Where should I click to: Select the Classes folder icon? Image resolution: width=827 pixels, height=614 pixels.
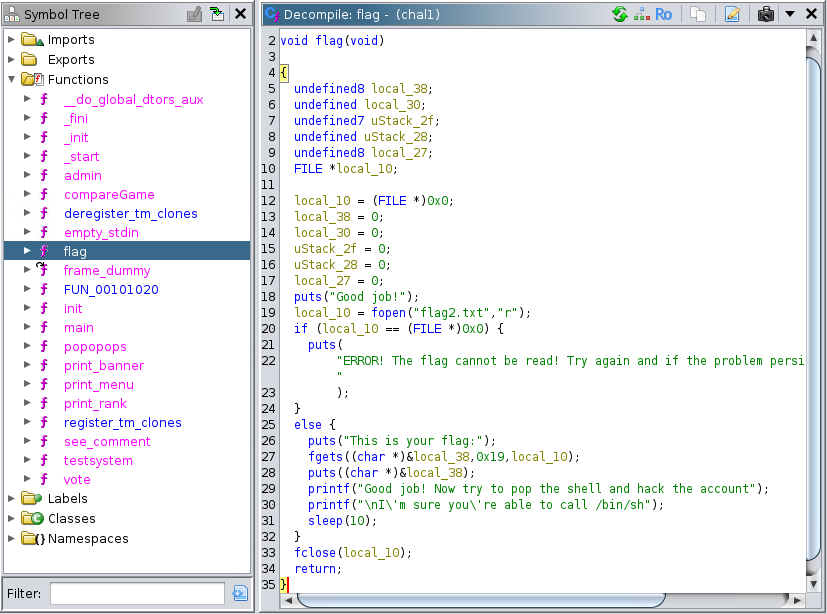coord(32,519)
